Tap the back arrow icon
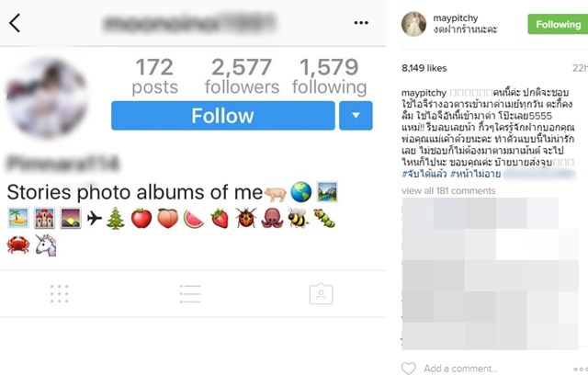This screenshot has width=588, height=387. [15, 23]
